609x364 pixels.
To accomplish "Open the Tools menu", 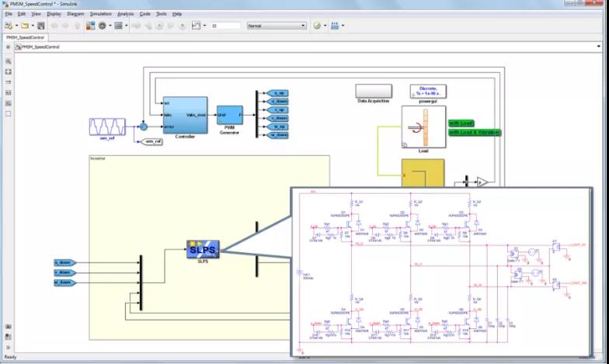I will 162,14.
